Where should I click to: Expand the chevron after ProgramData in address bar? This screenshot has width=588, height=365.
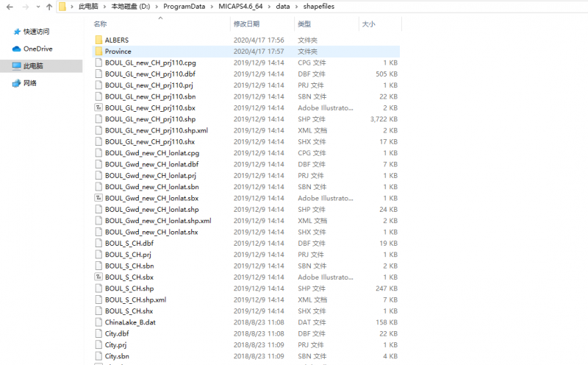[213, 7]
